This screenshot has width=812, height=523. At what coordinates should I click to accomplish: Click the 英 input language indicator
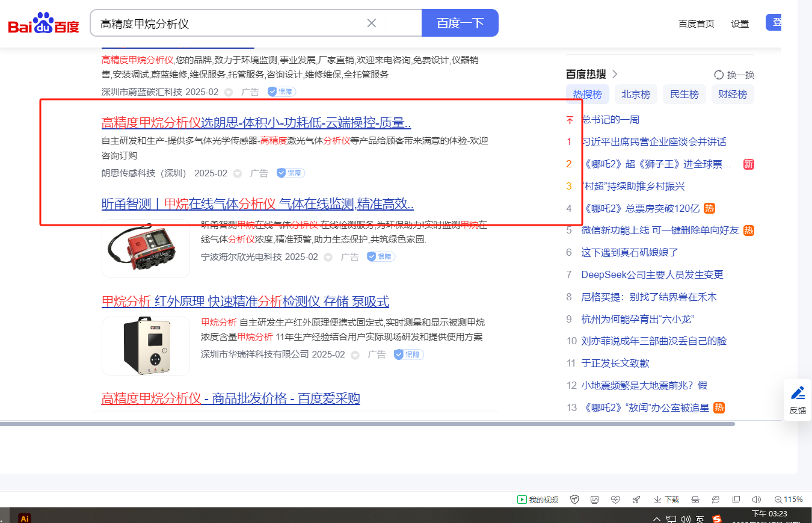[700, 519]
